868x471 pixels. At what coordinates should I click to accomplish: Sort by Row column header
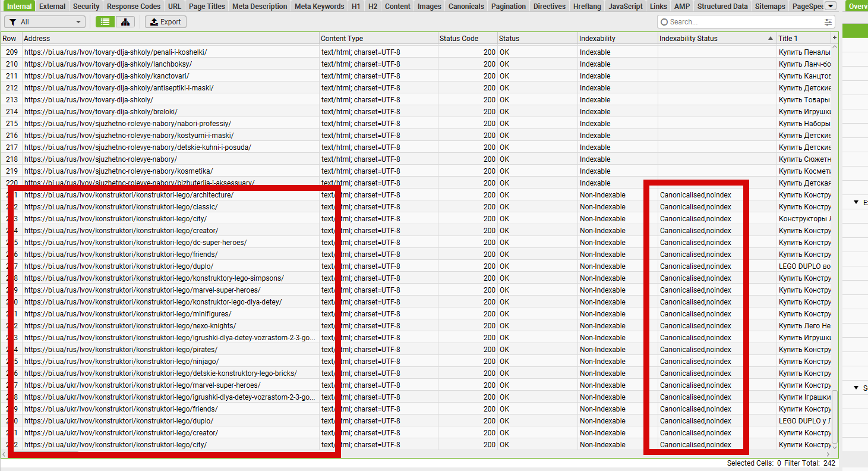pyautogui.click(x=11, y=38)
